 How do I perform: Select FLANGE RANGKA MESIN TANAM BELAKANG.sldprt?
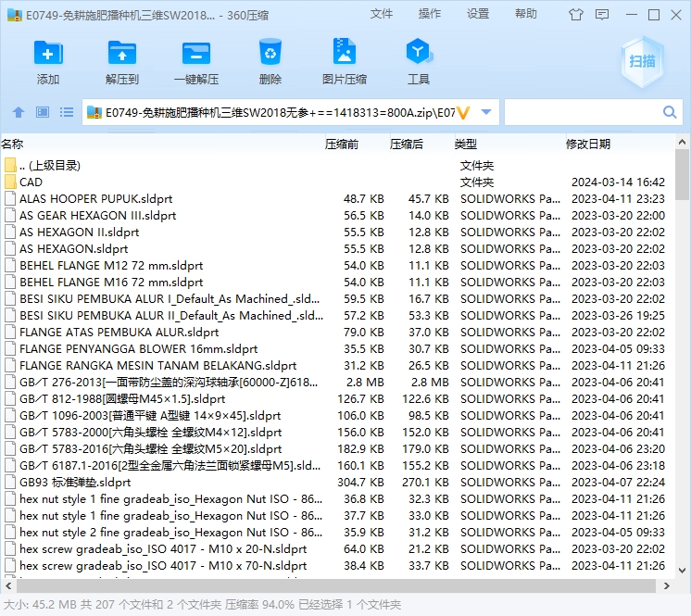point(337,366)
